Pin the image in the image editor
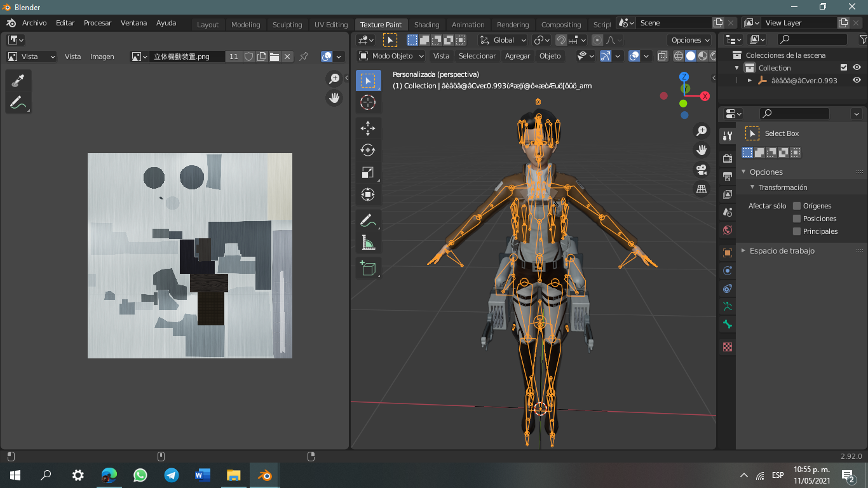868x488 pixels. [304, 57]
